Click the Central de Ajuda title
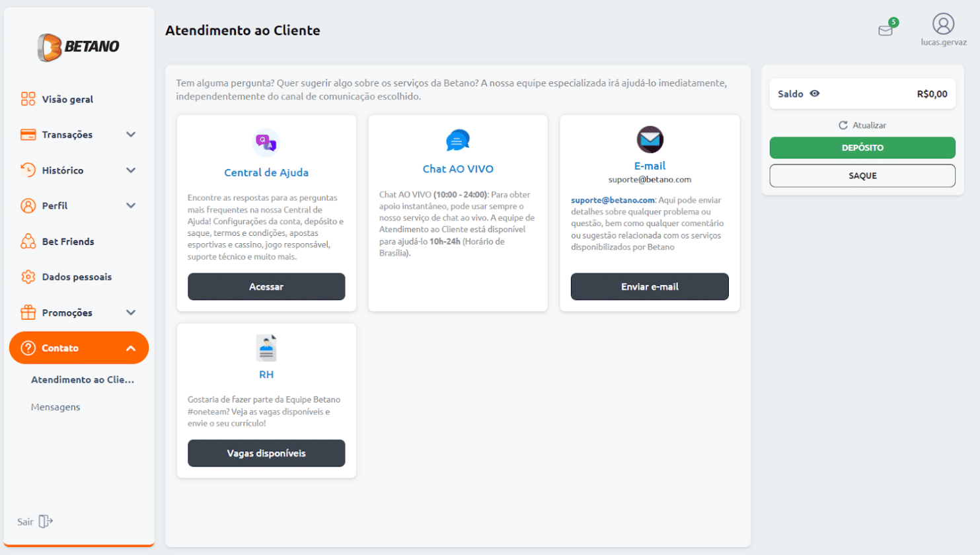Image resolution: width=980 pixels, height=555 pixels. [266, 172]
